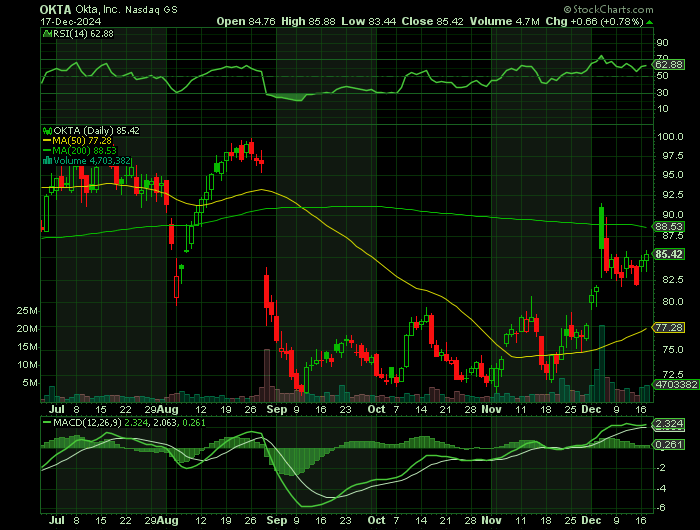This screenshot has height=530, width=700.
Task: Click the 15M volume axis label
Action: pyautogui.click(x=27, y=347)
